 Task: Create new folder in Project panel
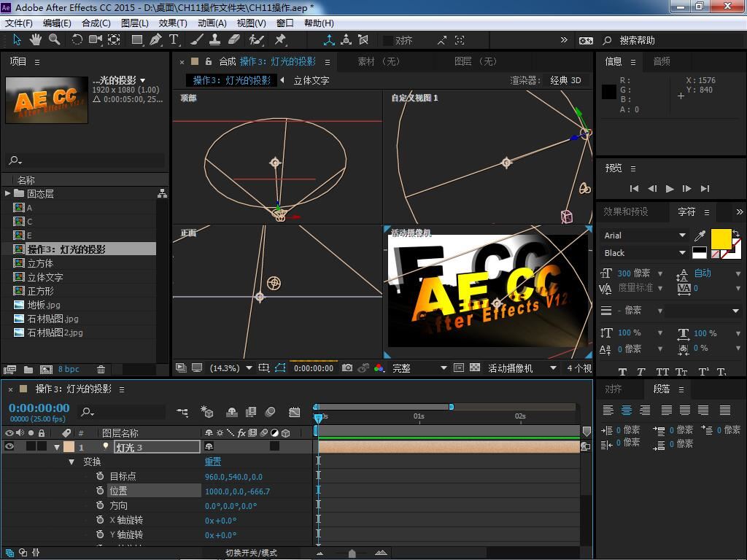tap(28, 369)
